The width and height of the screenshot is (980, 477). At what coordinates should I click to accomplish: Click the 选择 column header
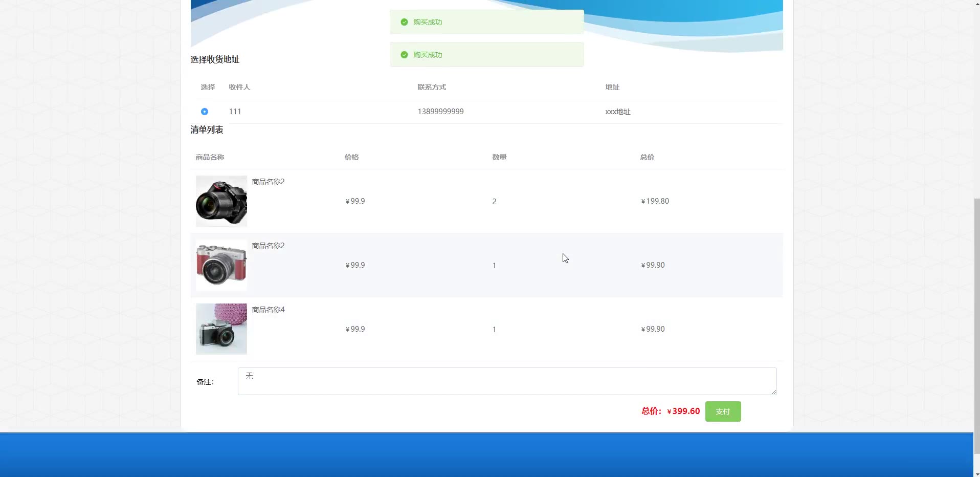point(208,87)
